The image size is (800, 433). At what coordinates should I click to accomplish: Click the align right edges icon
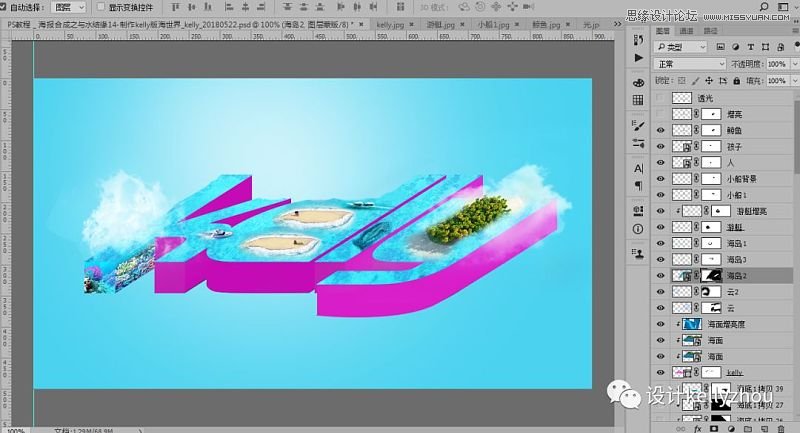point(261,7)
